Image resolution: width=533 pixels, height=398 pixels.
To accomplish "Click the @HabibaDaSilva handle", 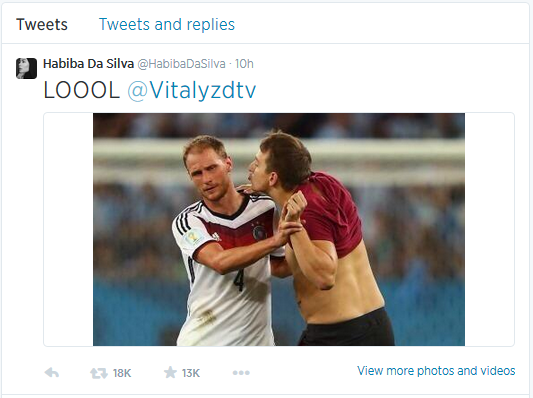I will point(181,64).
